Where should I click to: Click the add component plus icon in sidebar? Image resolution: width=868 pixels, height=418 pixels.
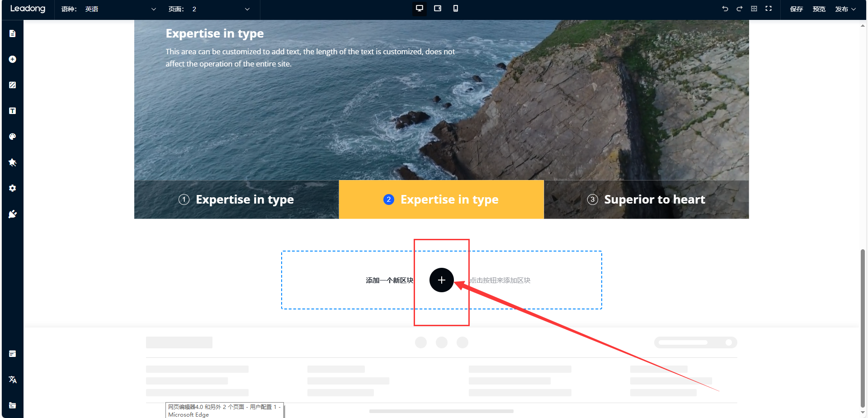coord(13,59)
